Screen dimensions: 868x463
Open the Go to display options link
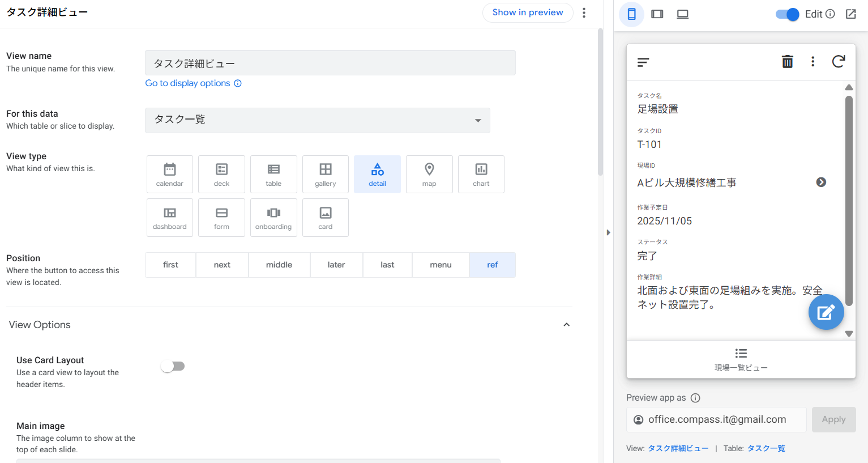(187, 83)
